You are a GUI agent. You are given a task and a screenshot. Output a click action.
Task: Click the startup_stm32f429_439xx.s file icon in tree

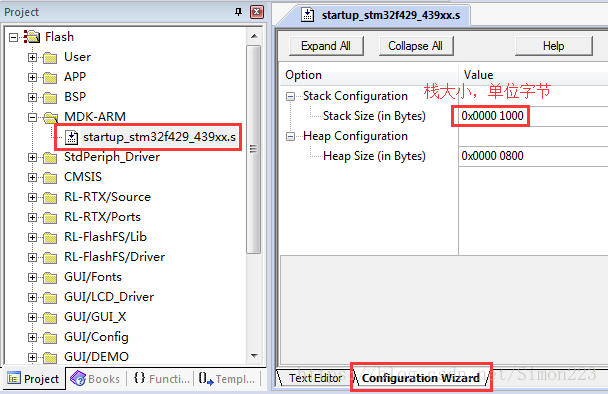click(71, 137)
